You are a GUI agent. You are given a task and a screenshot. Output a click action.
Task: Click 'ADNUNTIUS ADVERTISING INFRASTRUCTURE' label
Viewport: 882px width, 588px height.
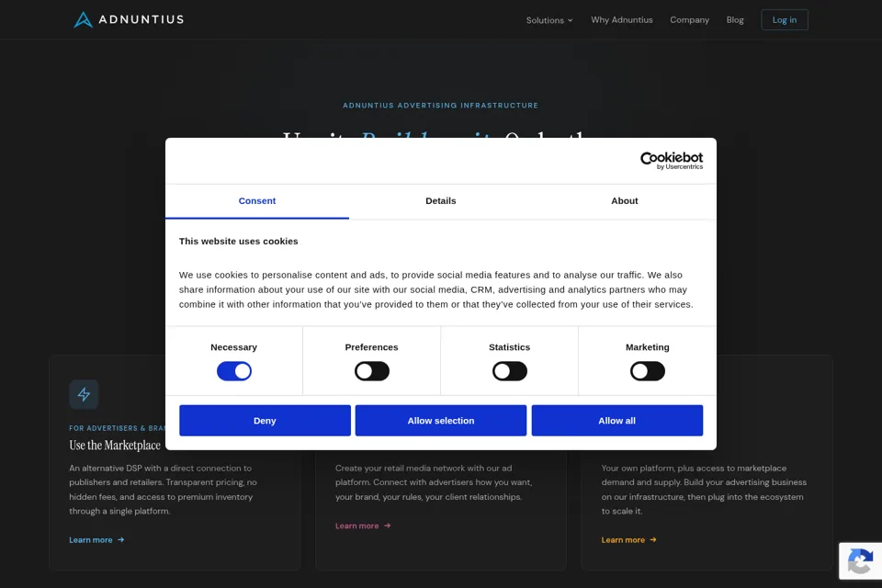(440, 106)
